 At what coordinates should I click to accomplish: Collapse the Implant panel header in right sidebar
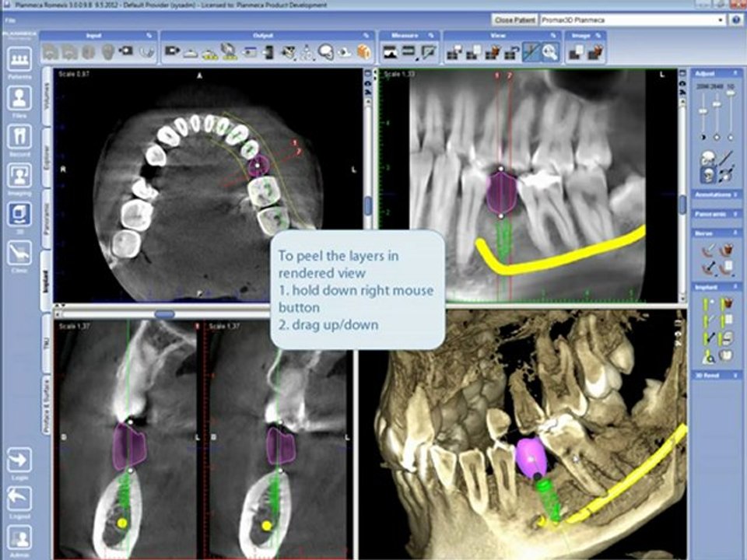pyautogui.click(x=716, y=287)
